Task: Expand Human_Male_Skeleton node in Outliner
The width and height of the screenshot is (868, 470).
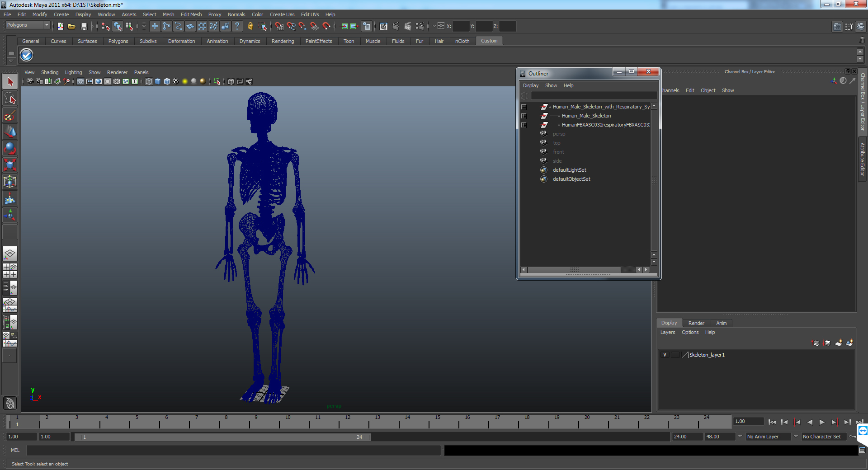Action: [x=524, y=116]
